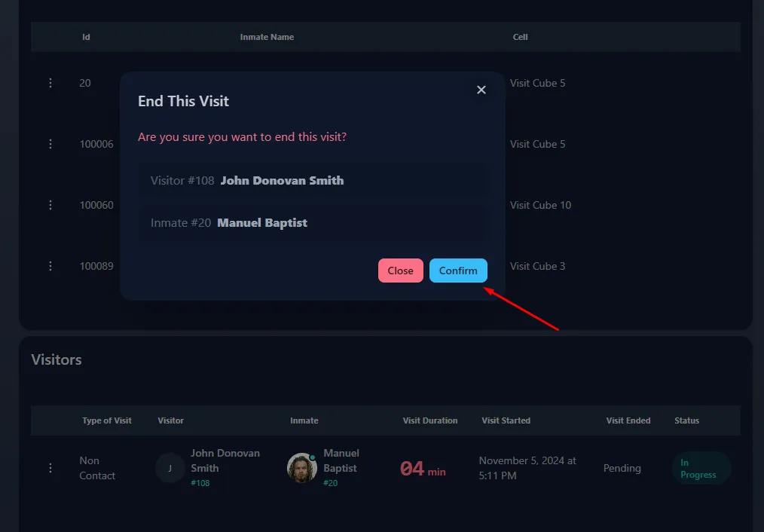Click green online indicator on Manuel's photo

(312, 457)
